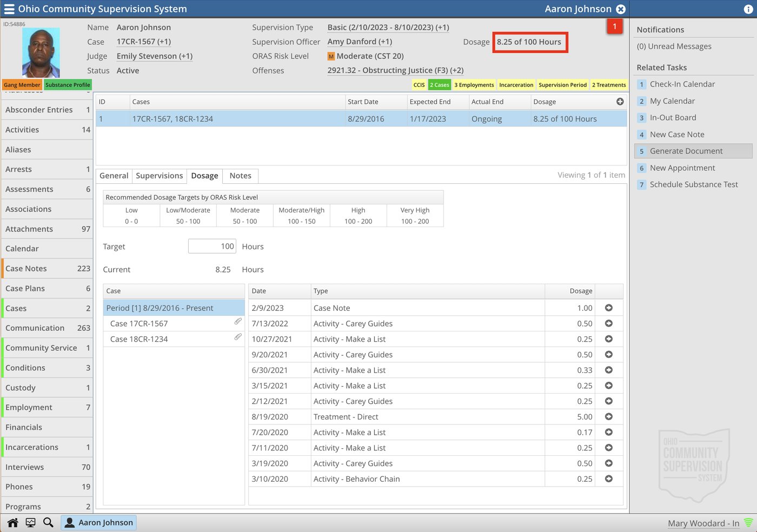Open Incarcerations in sidebar
The image size is (757, 532).
(48, 447)
